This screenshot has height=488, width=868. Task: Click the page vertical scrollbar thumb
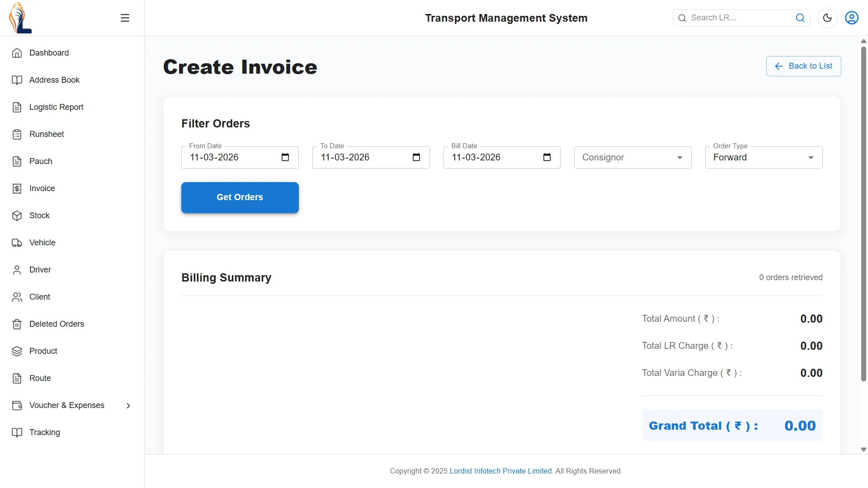[x=863, y=213]
